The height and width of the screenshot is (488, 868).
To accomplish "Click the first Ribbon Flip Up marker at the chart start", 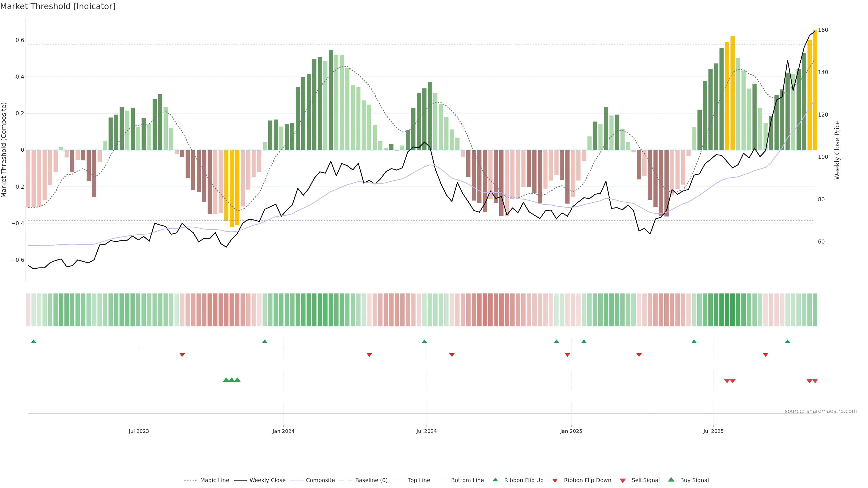I will pyautogui.click(x=33, y=342).
